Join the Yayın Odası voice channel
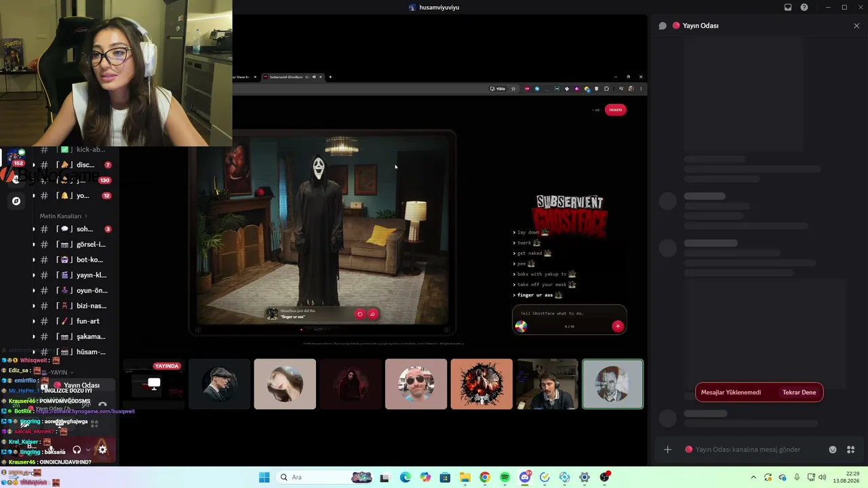The image size is (868, 488). (x=76, y=385)
